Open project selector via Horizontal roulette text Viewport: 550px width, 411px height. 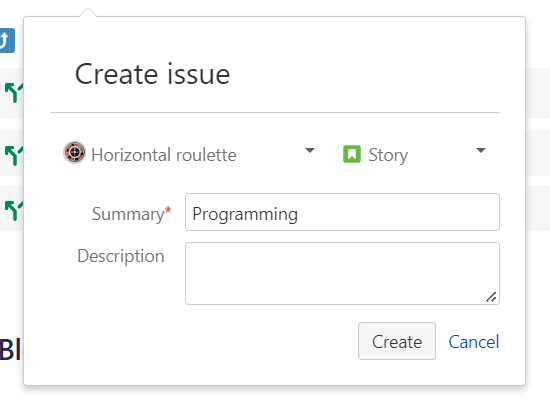tap(164, 155)
